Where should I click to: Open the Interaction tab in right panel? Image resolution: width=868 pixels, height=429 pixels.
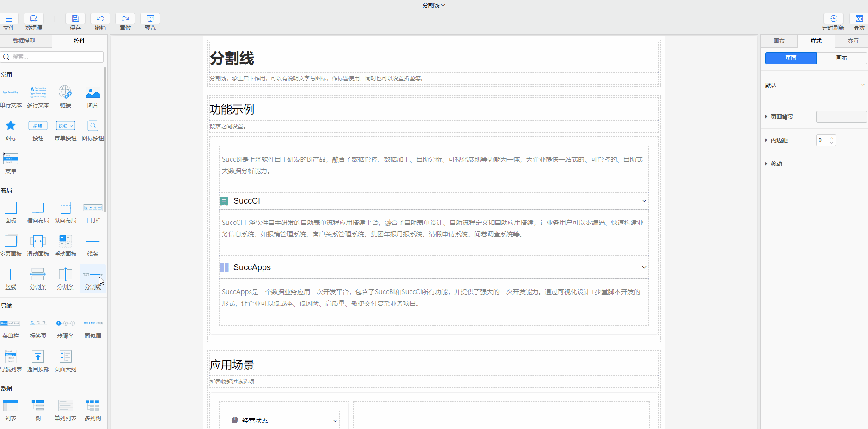click(853, 41)
